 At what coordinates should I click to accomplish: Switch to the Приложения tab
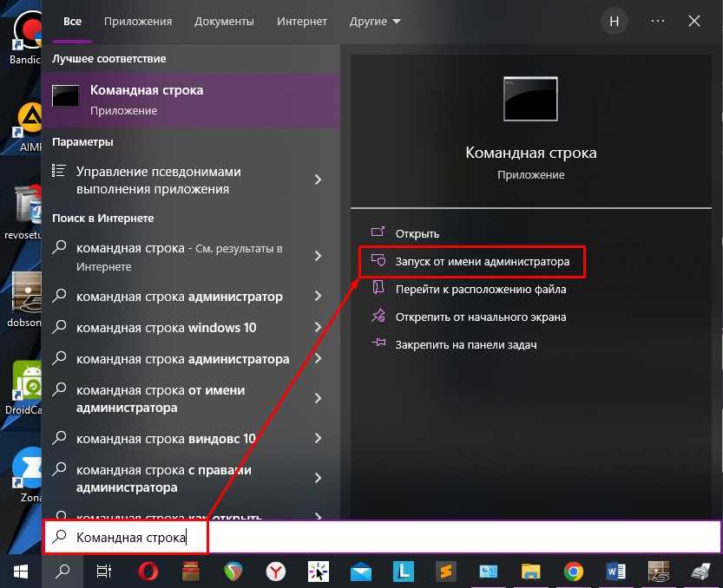click(x=138, y=21)
